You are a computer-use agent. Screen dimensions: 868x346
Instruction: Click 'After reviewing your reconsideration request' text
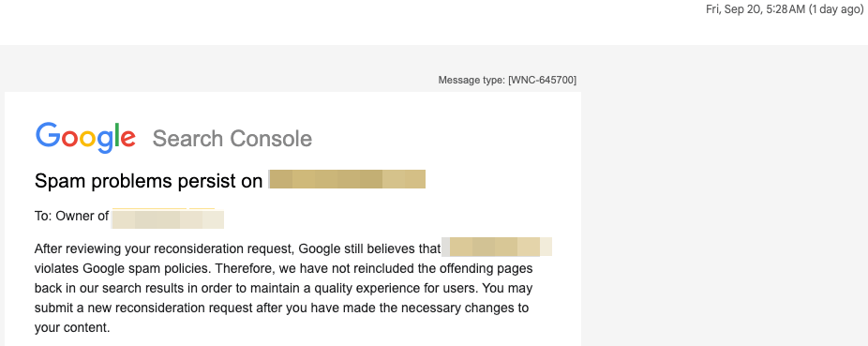165,248
